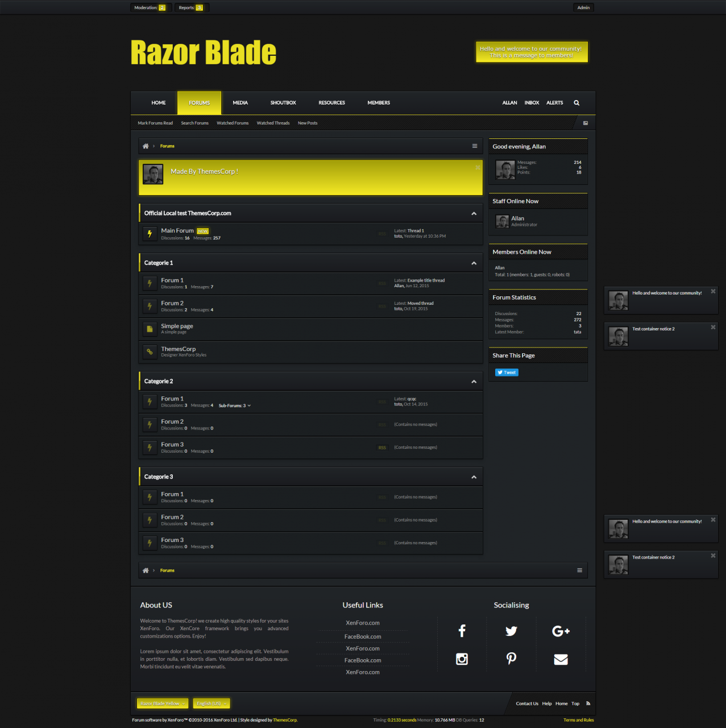Click Search Forums in sub-navigation

(194, 123)
